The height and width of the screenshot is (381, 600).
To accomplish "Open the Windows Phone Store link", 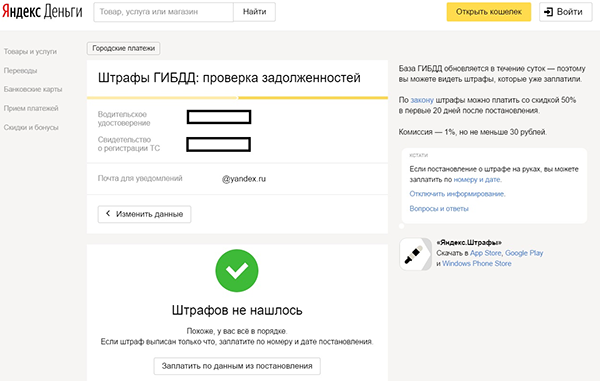I will [477, 264].
